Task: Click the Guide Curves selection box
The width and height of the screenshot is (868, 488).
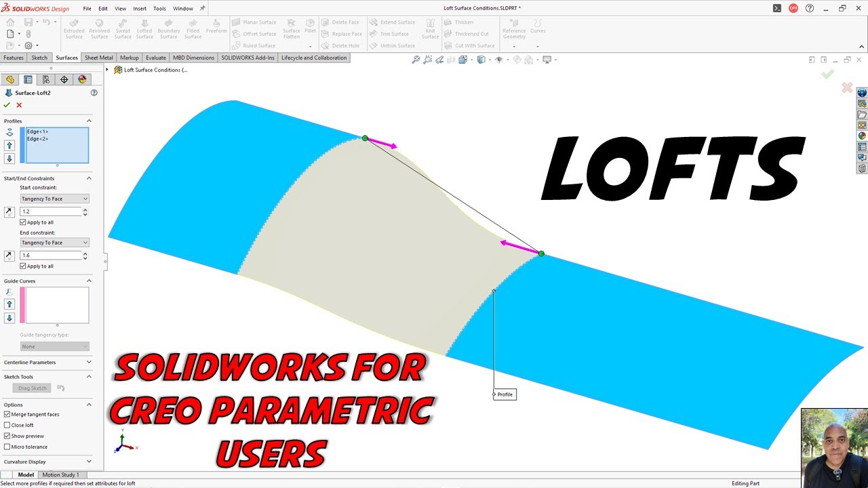Action: point(57,305)
